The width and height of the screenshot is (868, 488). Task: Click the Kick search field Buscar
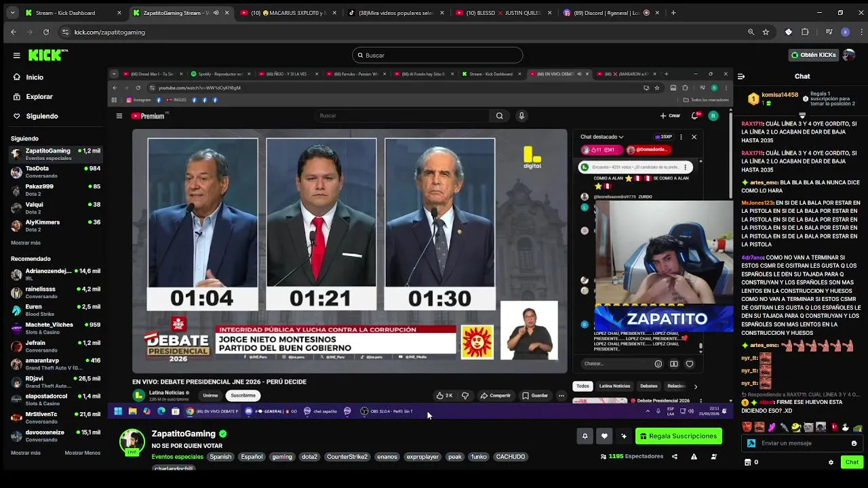pos(437,56)
